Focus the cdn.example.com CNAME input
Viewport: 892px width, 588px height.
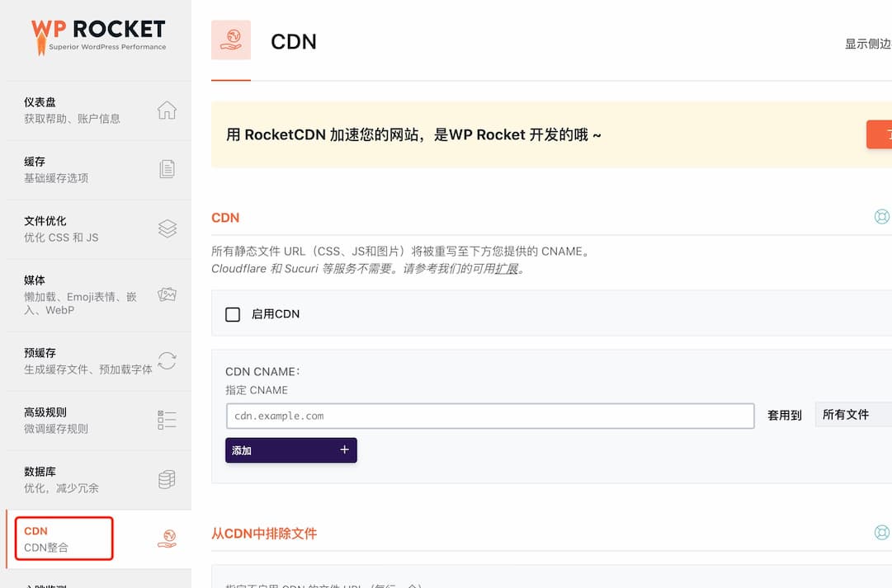[490, 416]
